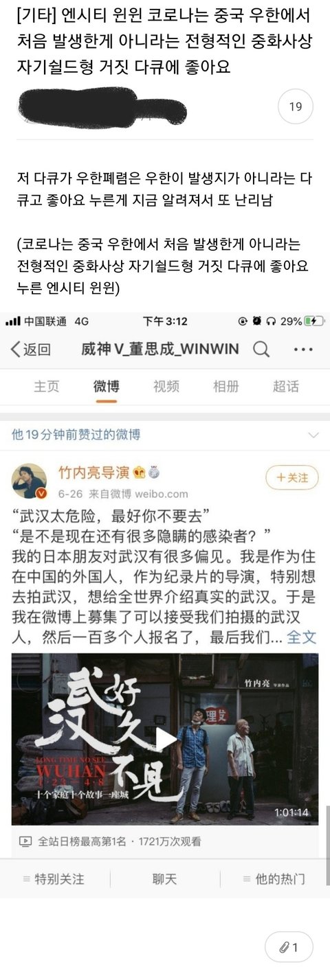
Task: Open 竹内亮导演's profile avatar
Action: coord(29,481)
